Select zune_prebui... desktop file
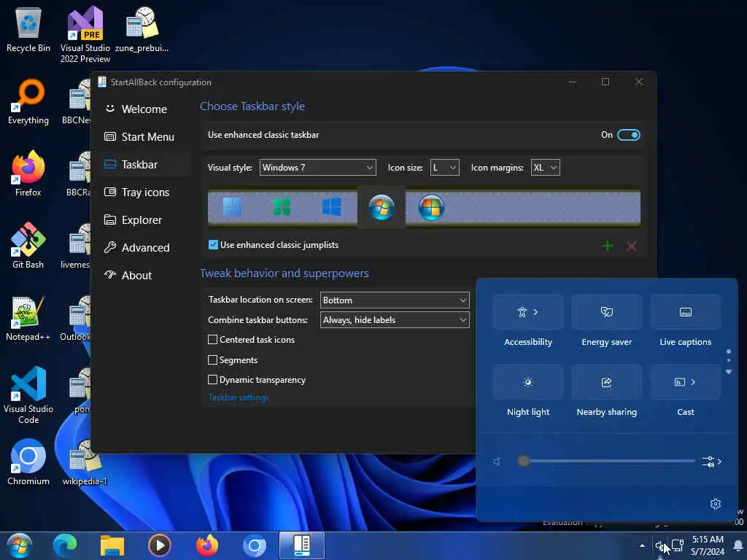 [142, 30]
